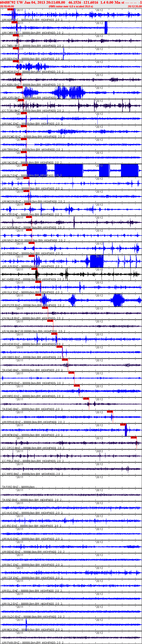Click the red pick marker on UW WPW trace
The height and width of the screenshot is (644, 142).
[x=71, y=373]
